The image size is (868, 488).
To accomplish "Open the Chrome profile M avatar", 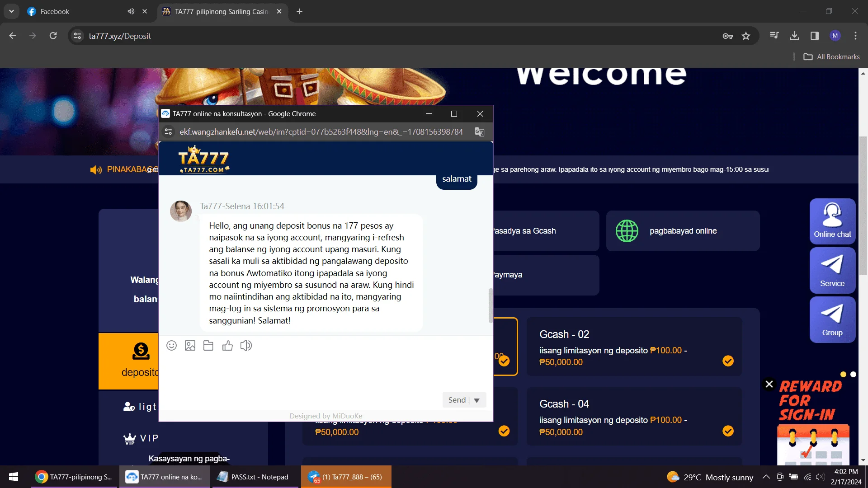I will (x=835, y=36).
